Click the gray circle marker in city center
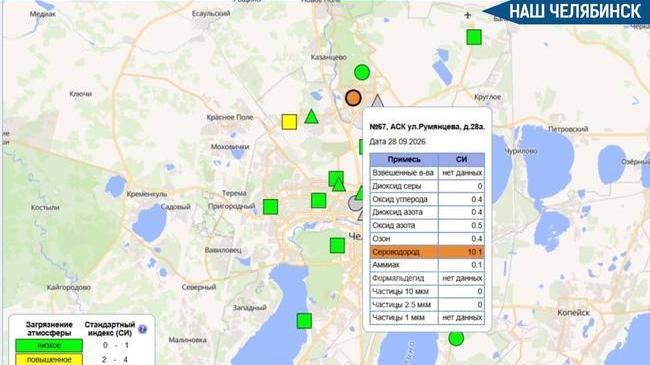 [x=355, y=204]
